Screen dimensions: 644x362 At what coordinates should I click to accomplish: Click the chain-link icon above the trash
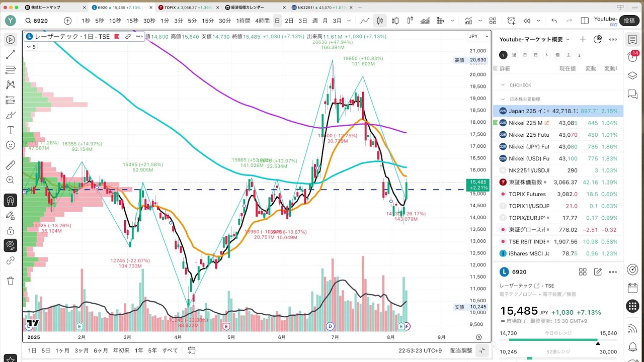[11, 260]
